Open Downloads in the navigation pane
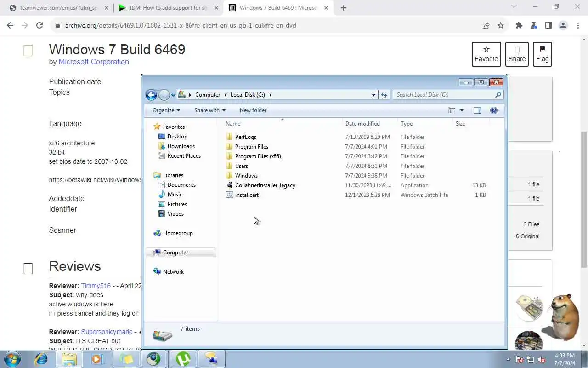Viewport: 588px width, 368px height. click(x=181, y=146)
